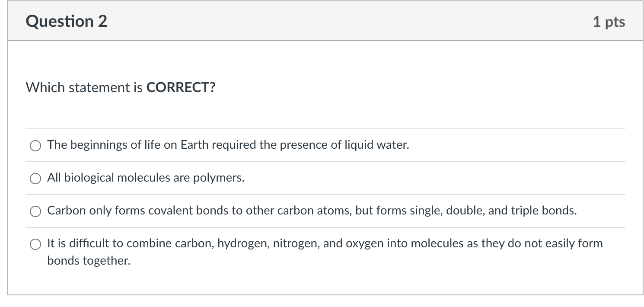Click the words 'bonds together.' on the last line
Viewport: 644px width, 307px height.
pyautogui.click(x=89, y=261)
